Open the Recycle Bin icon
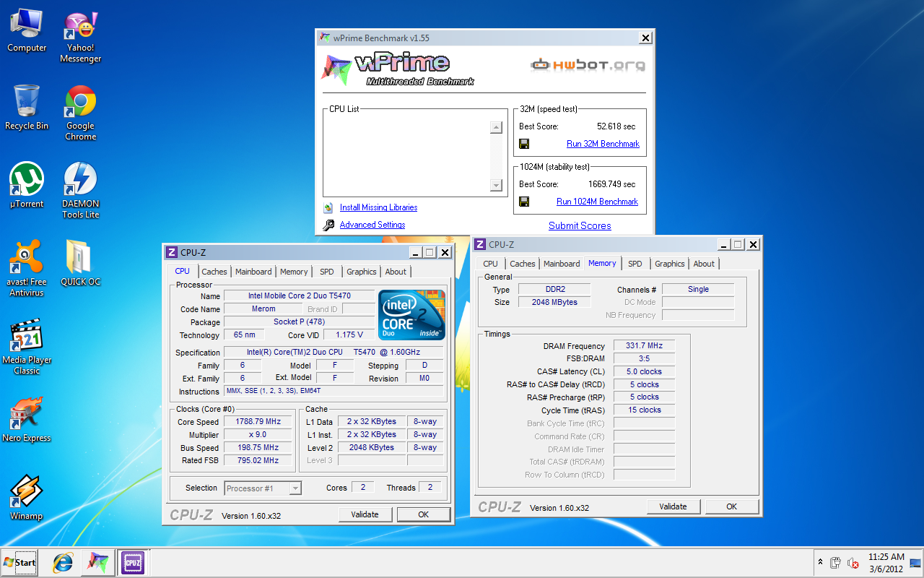Image resolution: width=924 pixels, height=578 pixels. [27, 107]
